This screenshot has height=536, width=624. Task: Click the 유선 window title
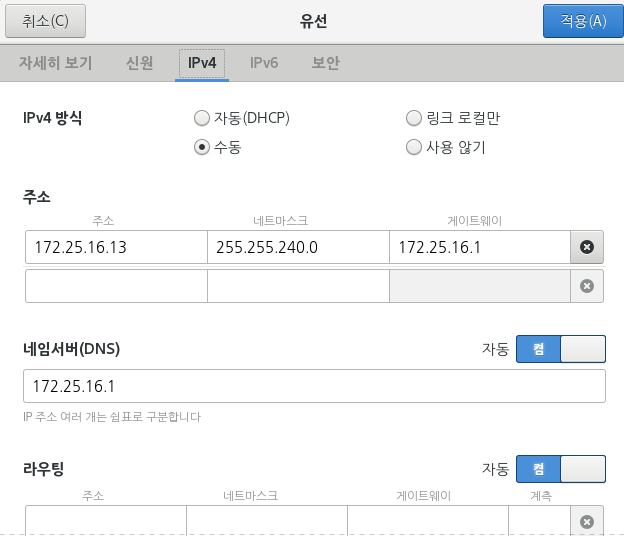tap(314, 21)
